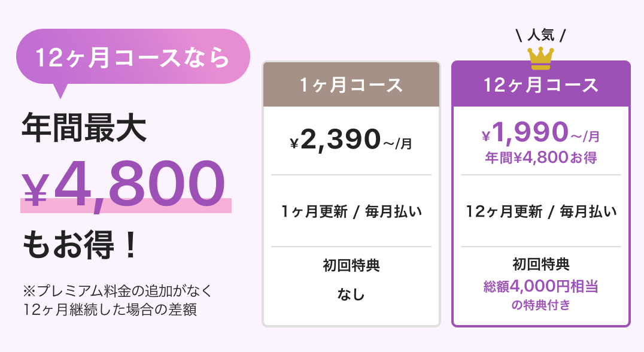
Task: Click the large ¥4,800 amount
Action: [x=123, y=184]
